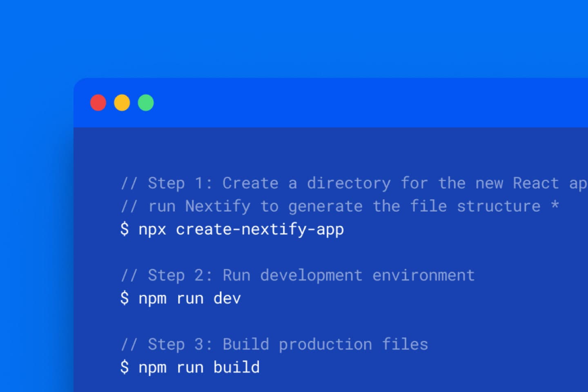Click the dollar prompt before npm run dev

[125, 298]
